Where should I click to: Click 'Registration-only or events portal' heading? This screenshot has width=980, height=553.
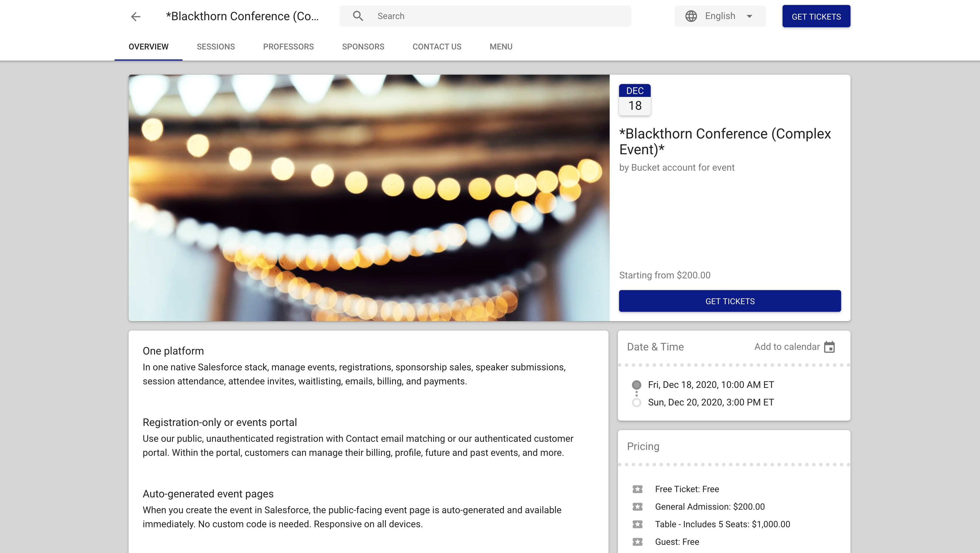(x=219, y=422)
